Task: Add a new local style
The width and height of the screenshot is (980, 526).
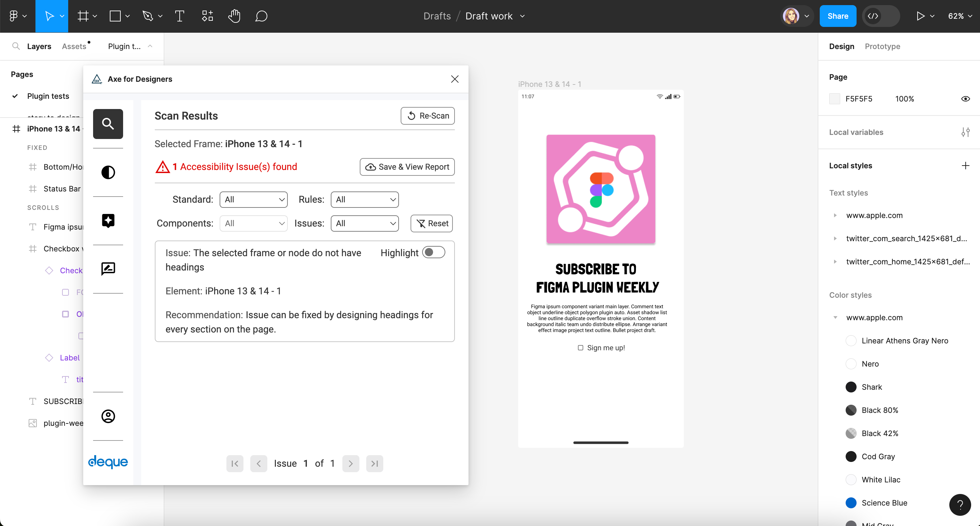Action: pyautogui.click(x=965, y=166)
